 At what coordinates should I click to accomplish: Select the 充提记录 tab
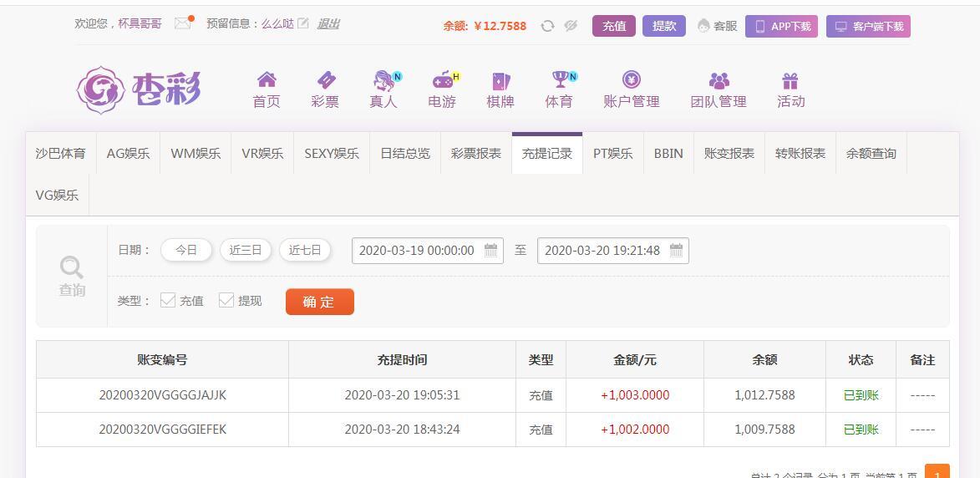pyautogui.click(x=547, y=153)
